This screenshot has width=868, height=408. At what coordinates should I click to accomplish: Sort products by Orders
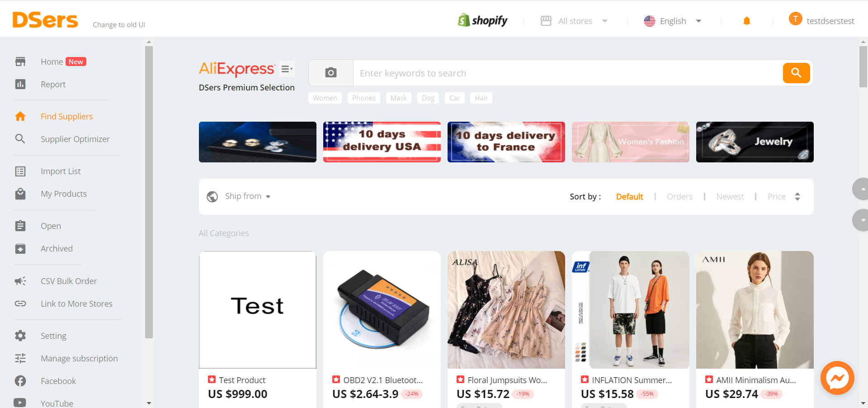(x=679, y=196)
